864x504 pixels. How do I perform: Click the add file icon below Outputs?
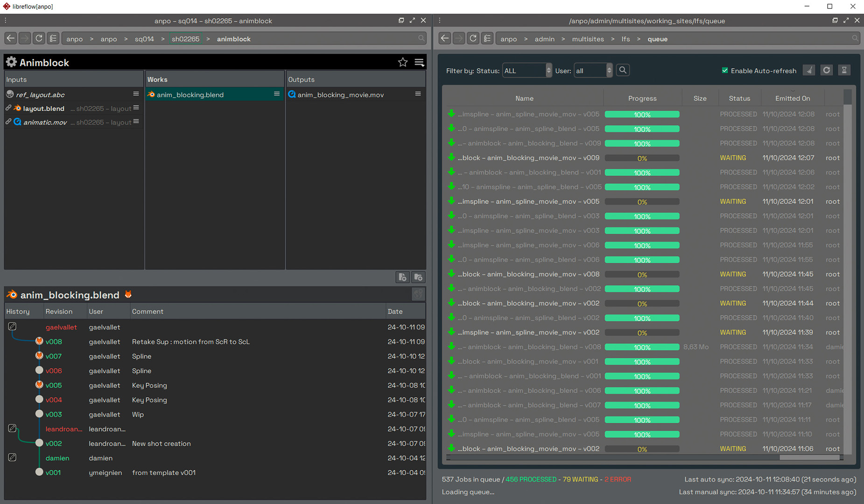click(x=402, y=277)
